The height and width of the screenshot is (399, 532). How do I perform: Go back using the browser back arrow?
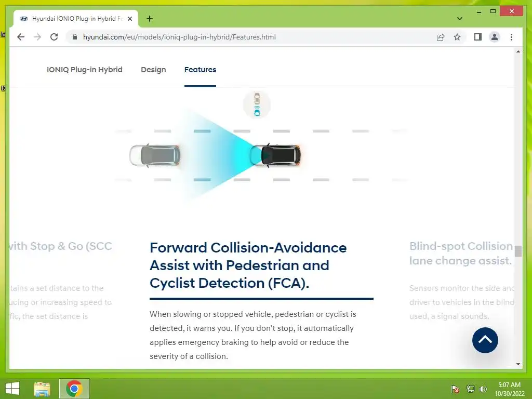coord(21,37)
